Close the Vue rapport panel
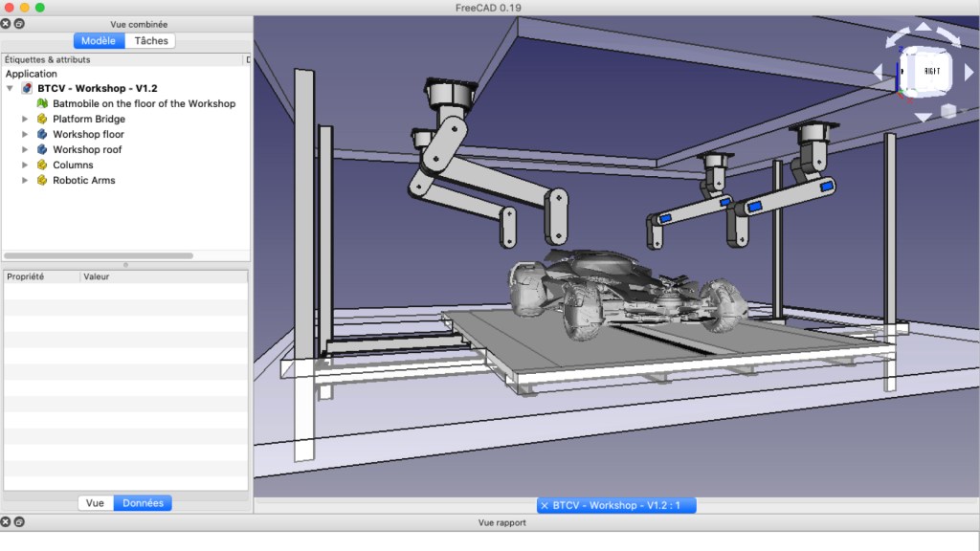Image resolution: width=980 pixels, height=551 pixels. [x=6, y=522]
